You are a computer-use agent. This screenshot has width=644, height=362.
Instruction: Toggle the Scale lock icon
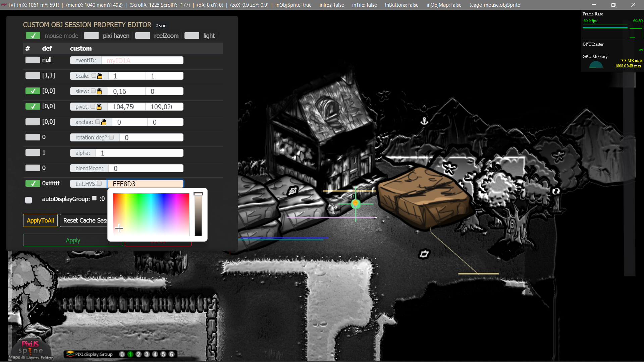100,76
